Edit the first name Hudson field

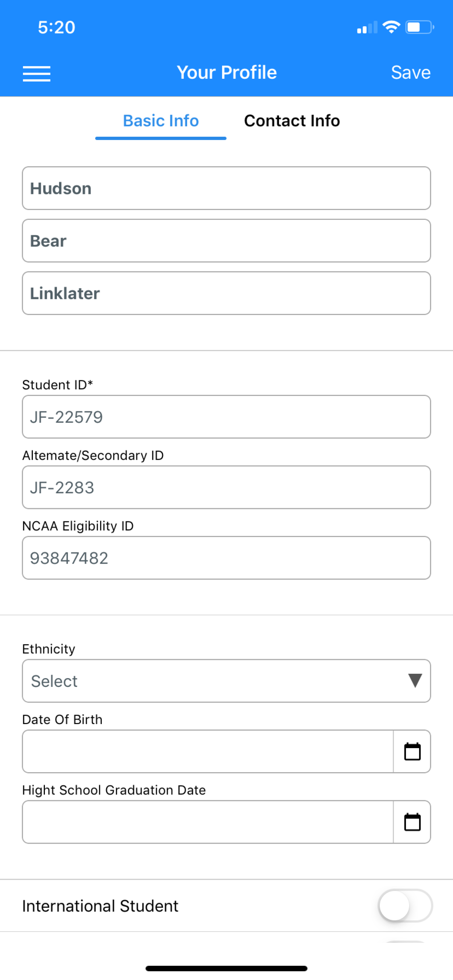point(226,188)
